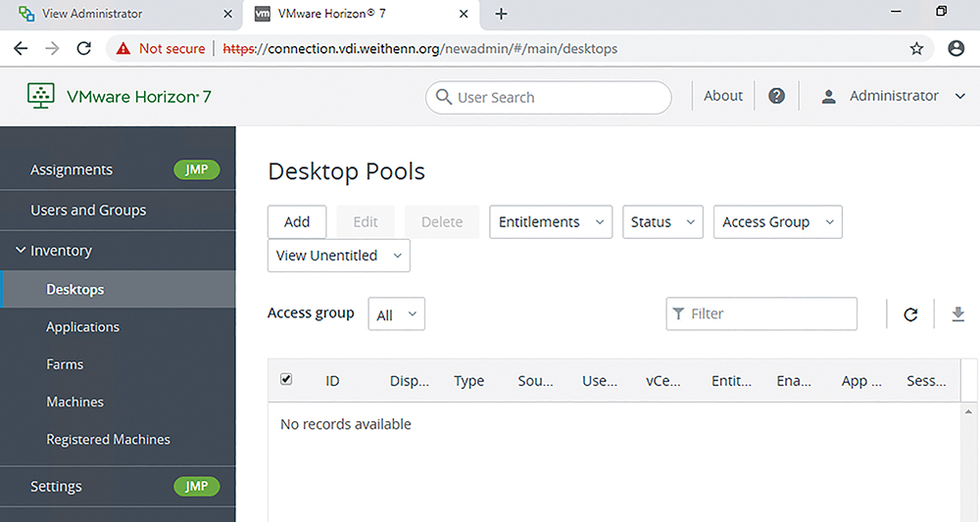This screenshot has height=522, width=980.
Task: Click the JMP badge beside Settings
Action: tap(196, 487)
